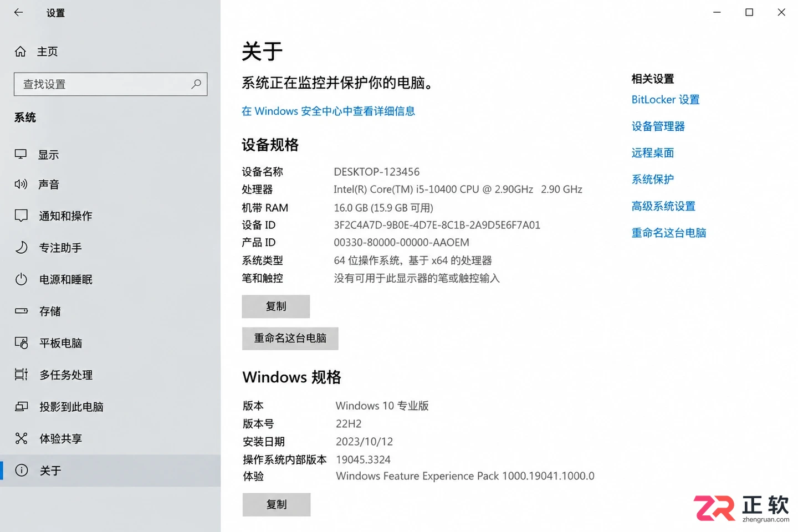The image size is (798, 532).
Task: Click 重命名这台电脑 link under 相关设置
Action: click(669, 233)
